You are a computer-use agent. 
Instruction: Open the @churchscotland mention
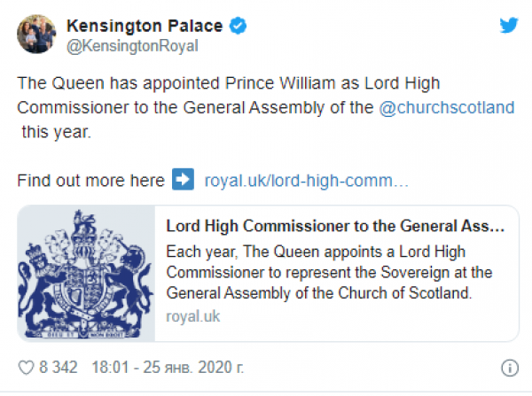(447, 107)
